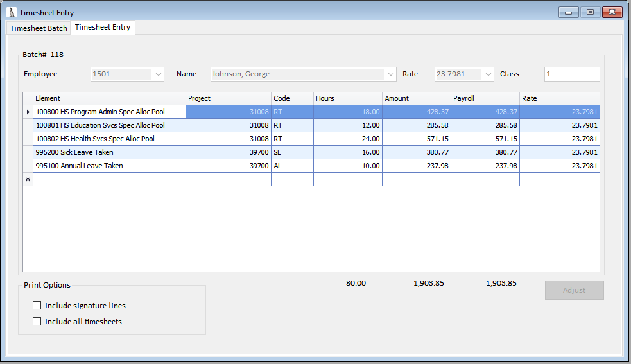
Task: Sort by Element column header
Action: (109, 99)
